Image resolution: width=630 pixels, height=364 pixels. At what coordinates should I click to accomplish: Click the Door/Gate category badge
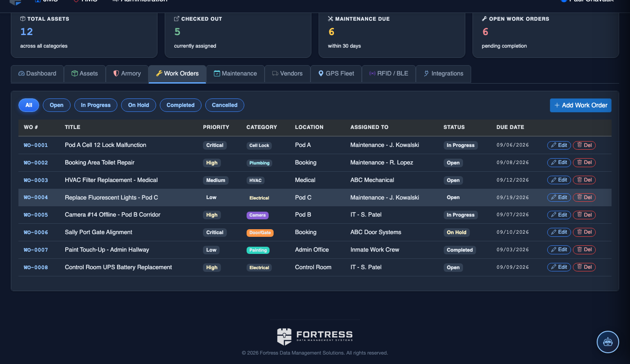tap(260, 233)
